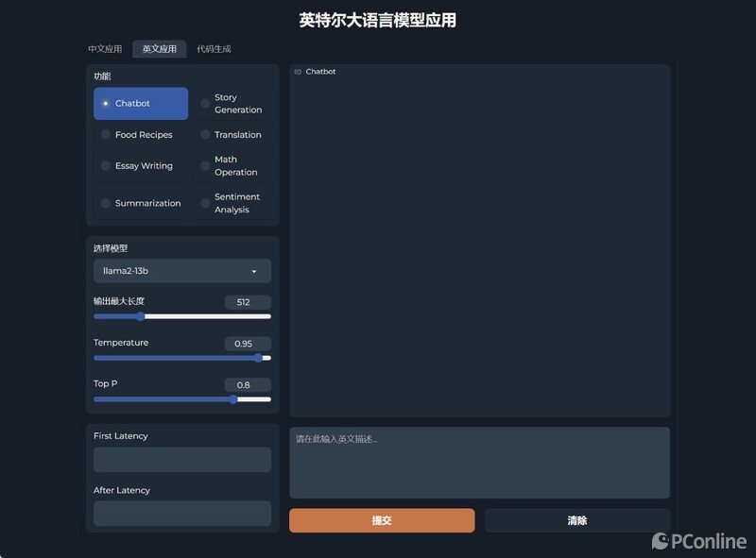Click the 功能 section label
Image resolution: width=756 pixels, height=558 pixels.
coord(102,76)
